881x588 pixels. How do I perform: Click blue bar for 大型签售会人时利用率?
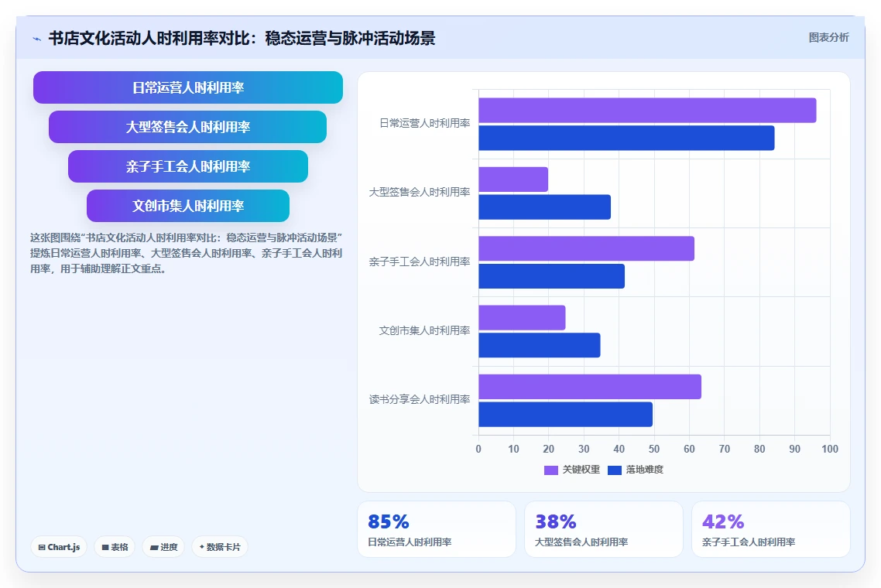point(544,207)
